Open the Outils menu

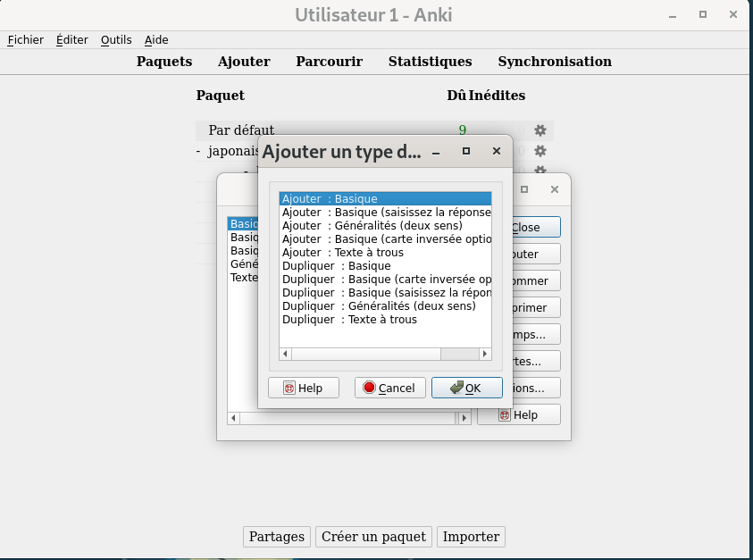(116, 39)
